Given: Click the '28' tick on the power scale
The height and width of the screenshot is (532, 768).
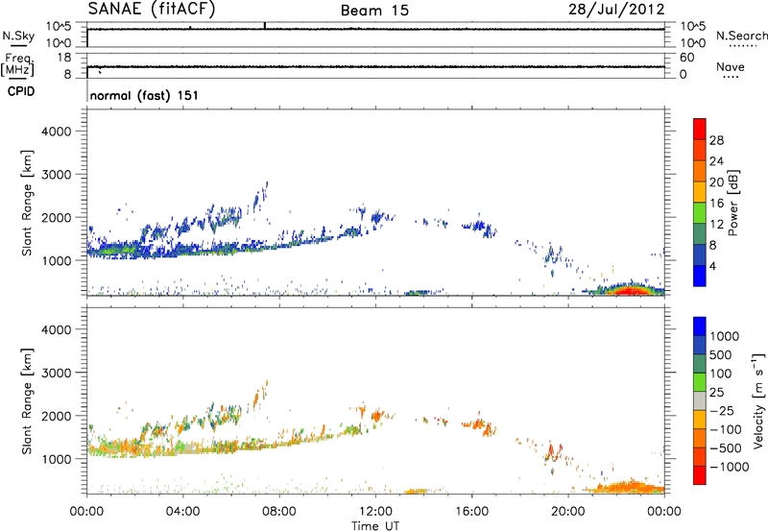Looking at the screenshot, I should pyautogui.click(x=716, y=140).
